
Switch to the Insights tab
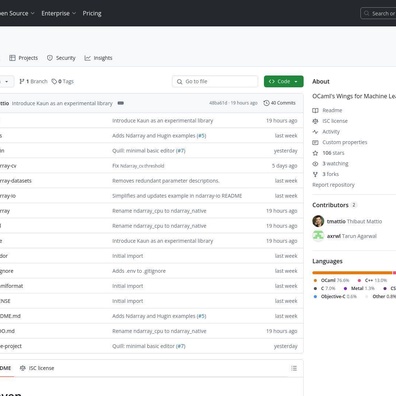tap(98, 58)
